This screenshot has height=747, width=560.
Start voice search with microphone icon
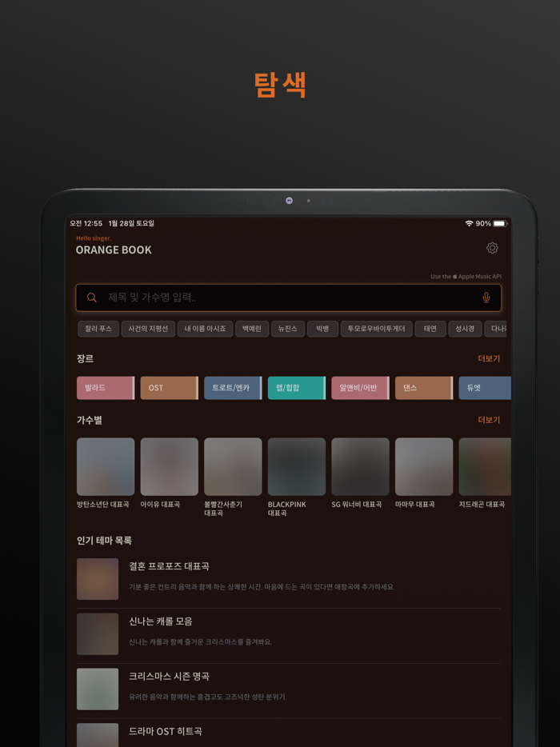pyautogui.click(x=486, y=298)
